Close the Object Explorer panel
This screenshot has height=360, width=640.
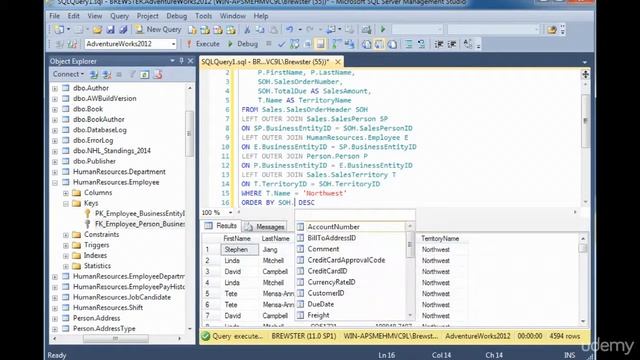click(x=190, y=61)
